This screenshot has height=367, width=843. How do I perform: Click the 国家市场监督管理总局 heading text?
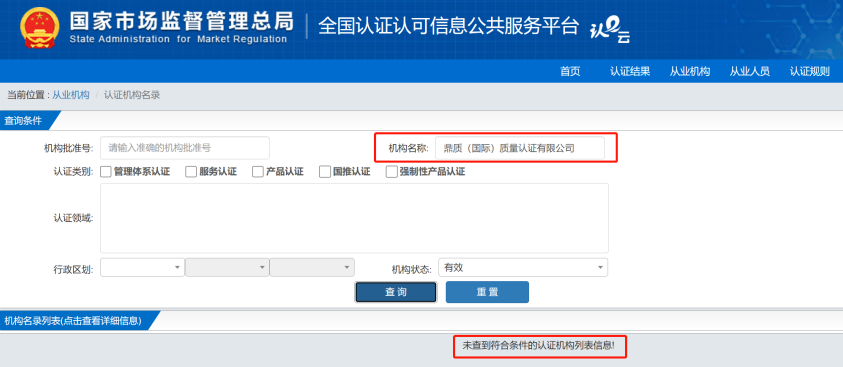point(182,20)
